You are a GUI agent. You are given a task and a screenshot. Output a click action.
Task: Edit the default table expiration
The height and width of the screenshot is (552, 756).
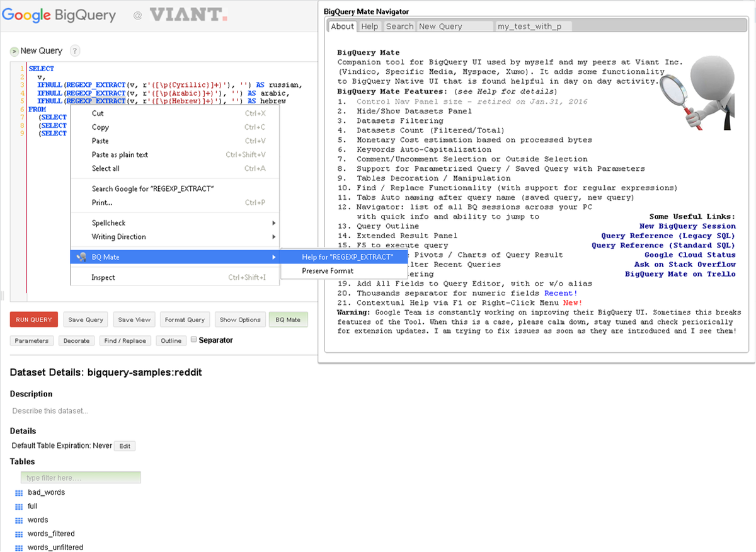(124, 446)
